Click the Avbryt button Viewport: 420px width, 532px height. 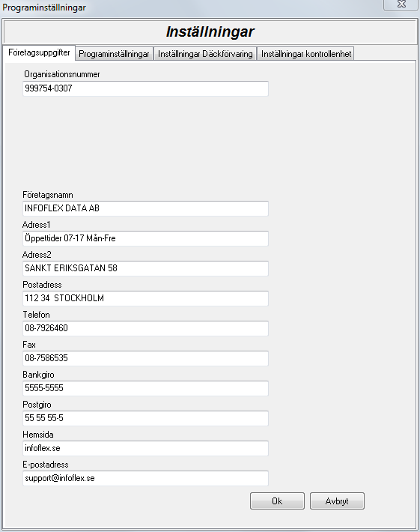(337, 501)
